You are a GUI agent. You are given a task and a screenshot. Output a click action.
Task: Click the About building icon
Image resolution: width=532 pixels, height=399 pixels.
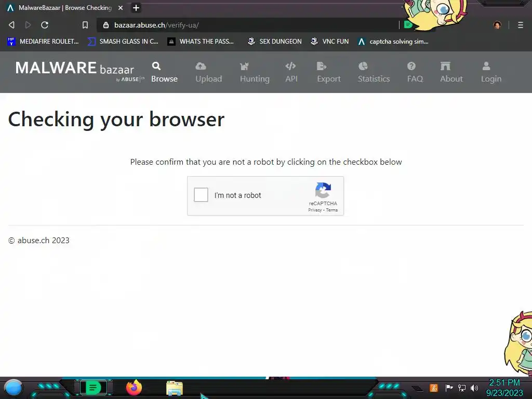(445, 66)
